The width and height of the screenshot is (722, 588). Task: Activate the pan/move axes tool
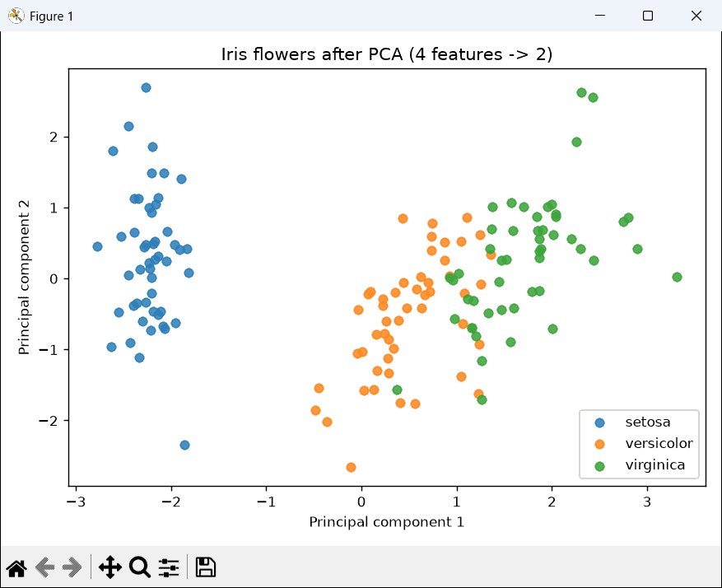(x=110, y=567)
